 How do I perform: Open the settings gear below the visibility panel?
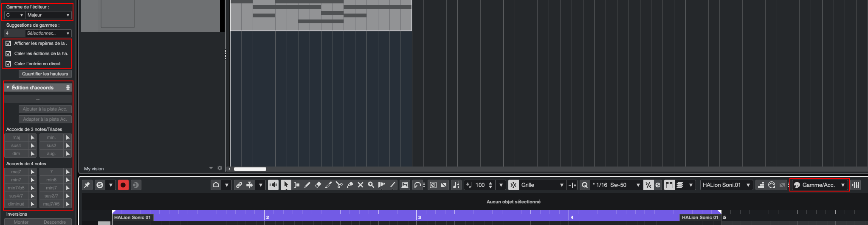coord(220,168)
